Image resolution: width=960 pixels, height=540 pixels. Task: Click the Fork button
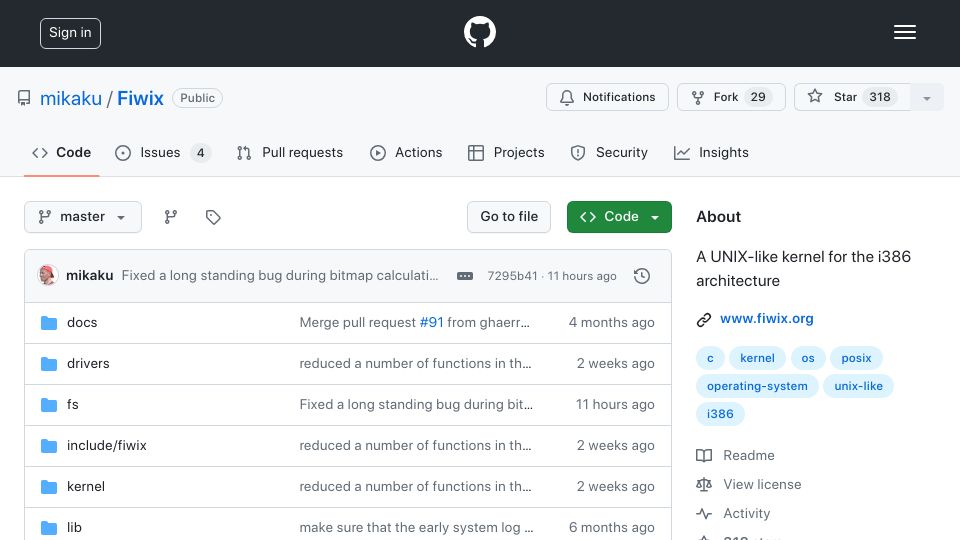(x=731, y=97)
